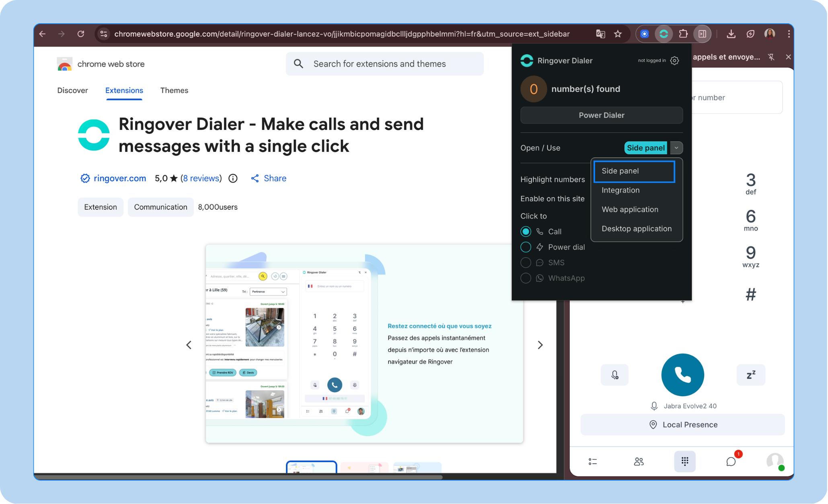
Task: Select the Call radio option
Action: tap(526, 232)
